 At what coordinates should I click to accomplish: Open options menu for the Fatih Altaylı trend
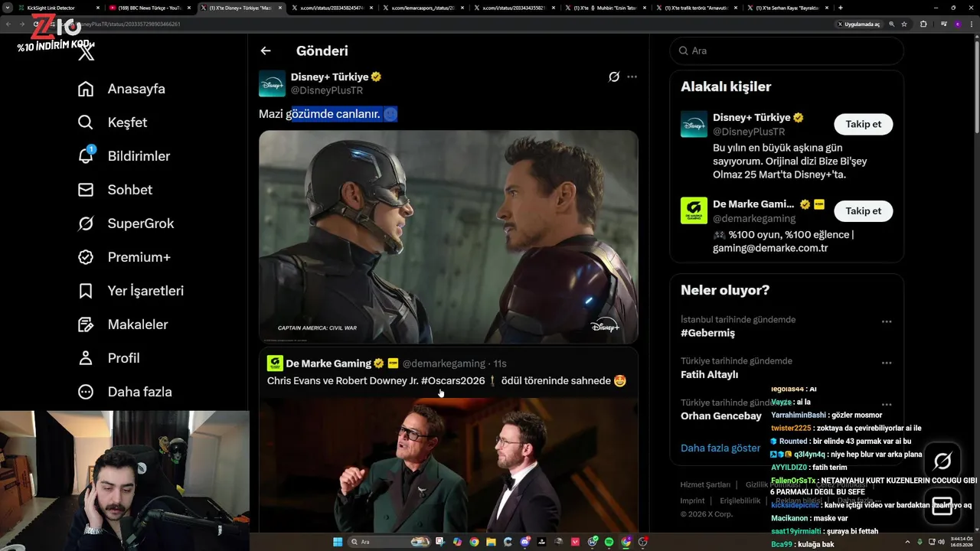coord(887,363)
